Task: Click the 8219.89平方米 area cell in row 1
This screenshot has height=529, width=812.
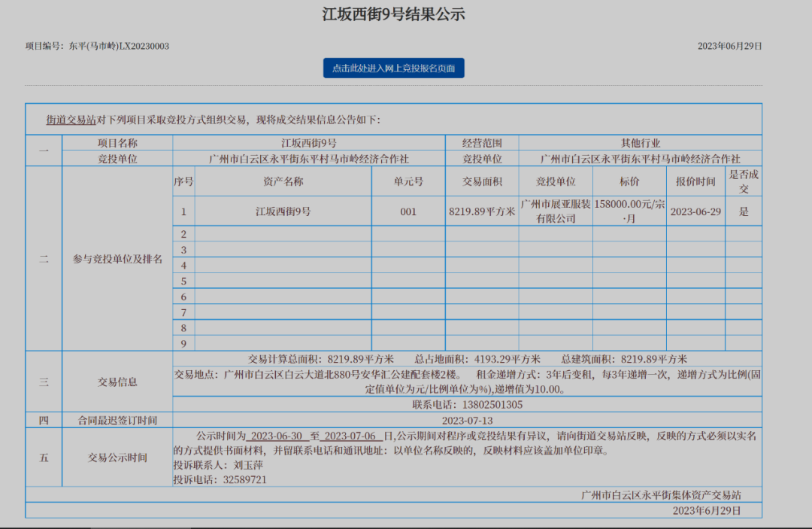Action: coord(482,211)
